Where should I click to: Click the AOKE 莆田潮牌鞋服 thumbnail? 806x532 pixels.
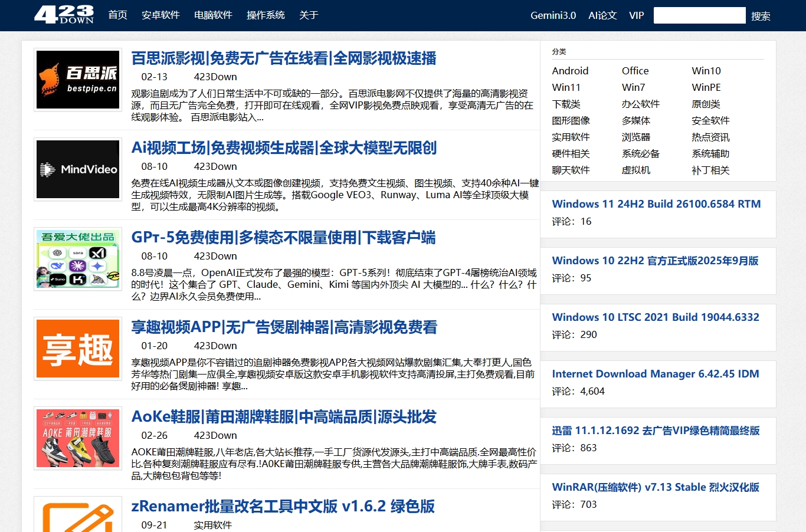(x=77, y=438)
